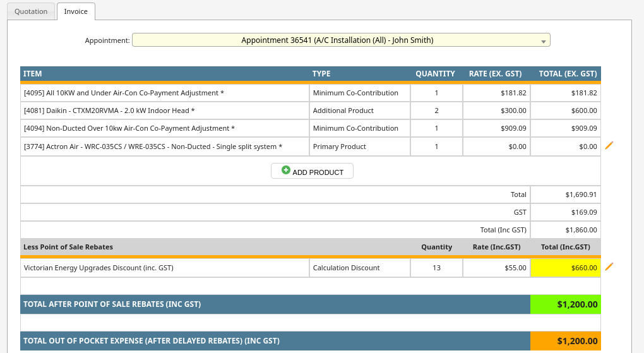Switch to the Quotation tab

tap(31, 11)
